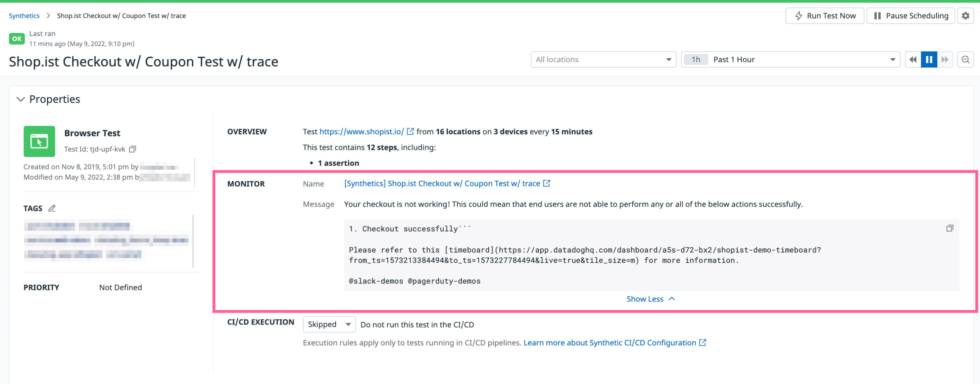This screenshot has height=384, width=980.
Task: Open the Past 1 Hour time range dropdown
Action: click(790, 59)
